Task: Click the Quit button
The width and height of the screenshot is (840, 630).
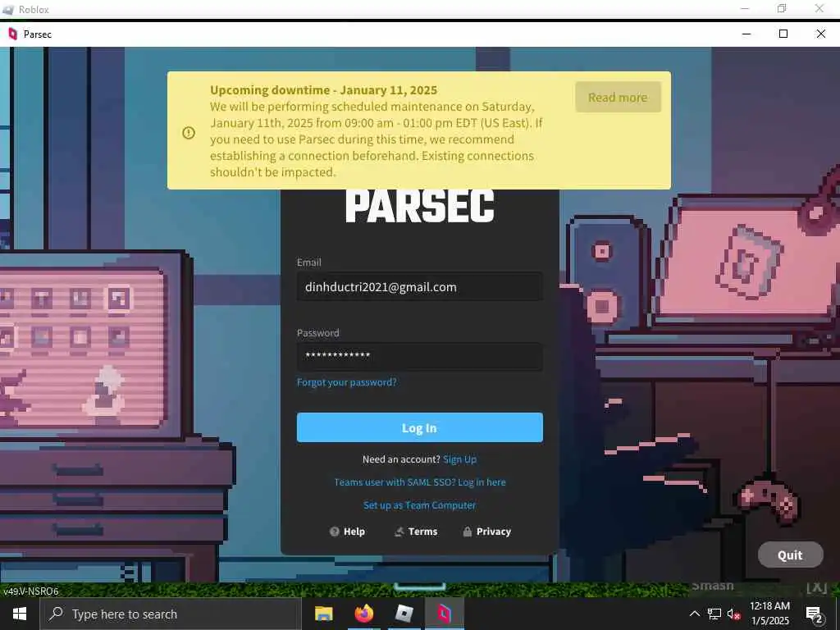Action: (x=790, y=555)
